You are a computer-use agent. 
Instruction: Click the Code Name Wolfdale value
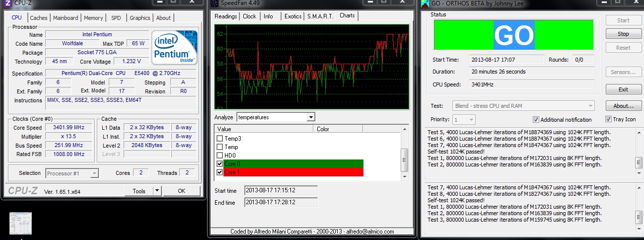[x=73, y=44]
